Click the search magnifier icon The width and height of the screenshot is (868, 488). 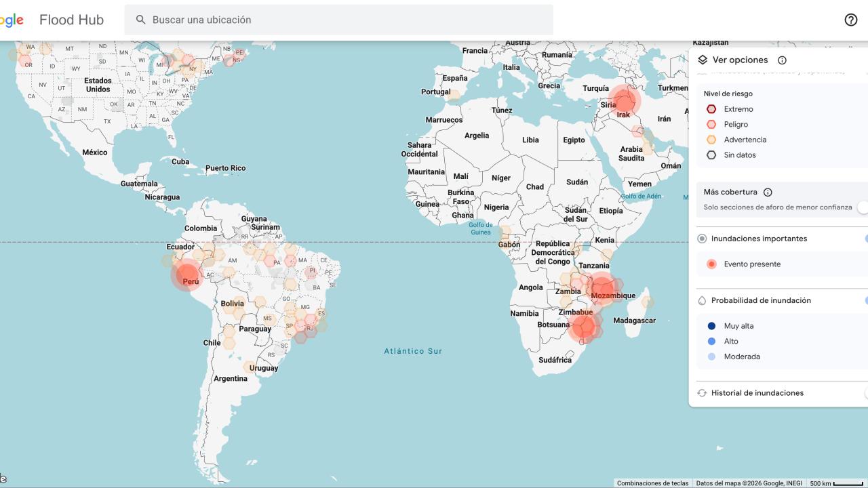[x=141, y=20]
